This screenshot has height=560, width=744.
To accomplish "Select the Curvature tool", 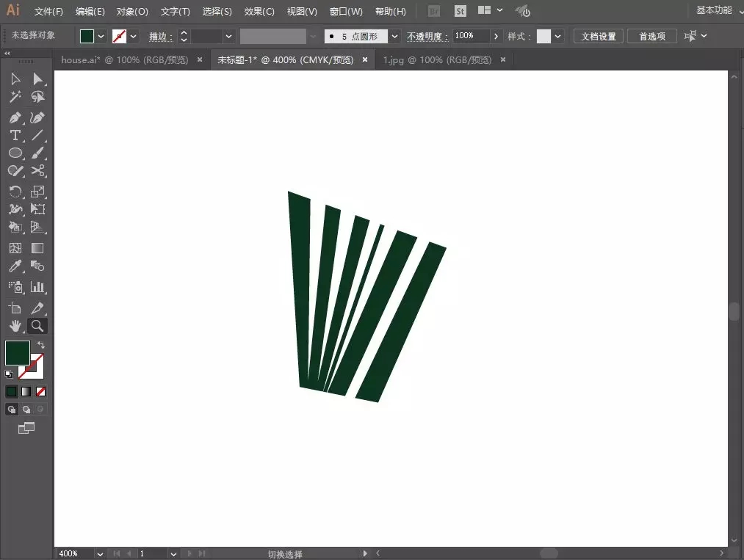I will 37,117.
